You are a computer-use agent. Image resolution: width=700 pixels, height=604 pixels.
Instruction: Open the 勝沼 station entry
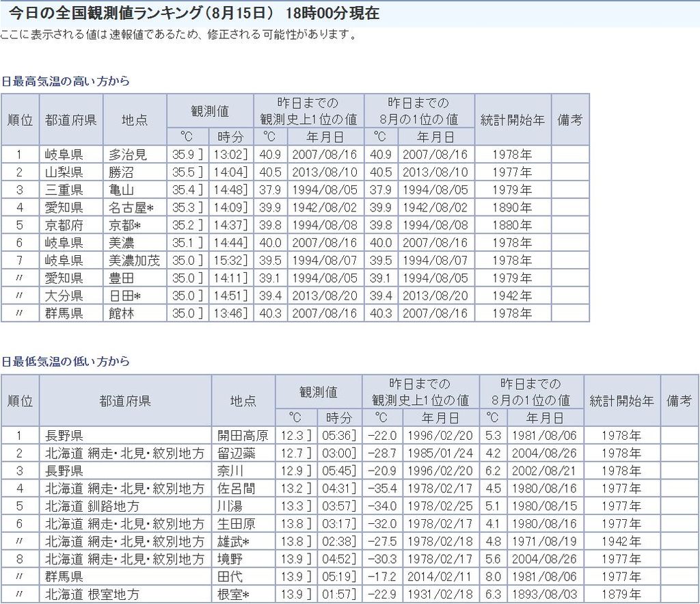point(122,172)
